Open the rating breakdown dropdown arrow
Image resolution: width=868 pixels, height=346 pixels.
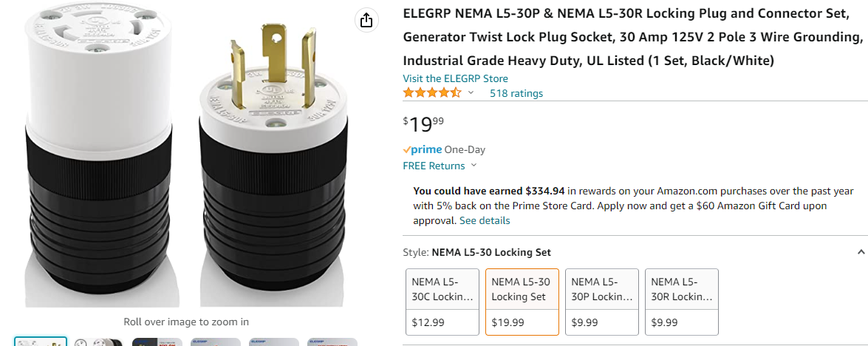[x=471, y=93]
